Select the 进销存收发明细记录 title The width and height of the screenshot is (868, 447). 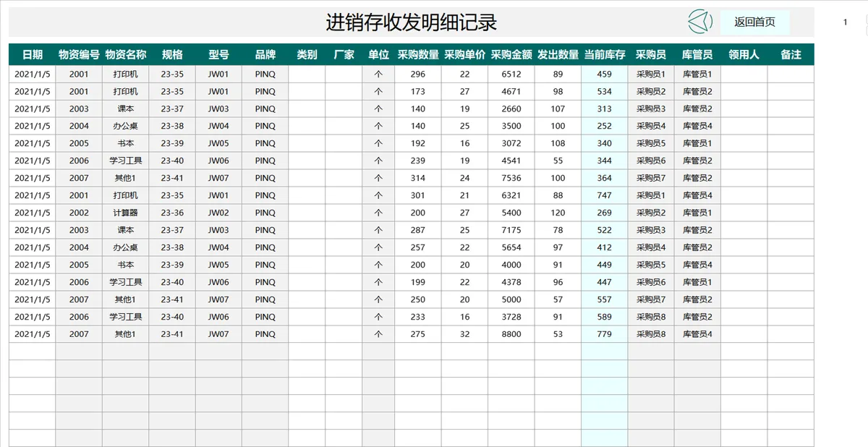tap(412, 22)
